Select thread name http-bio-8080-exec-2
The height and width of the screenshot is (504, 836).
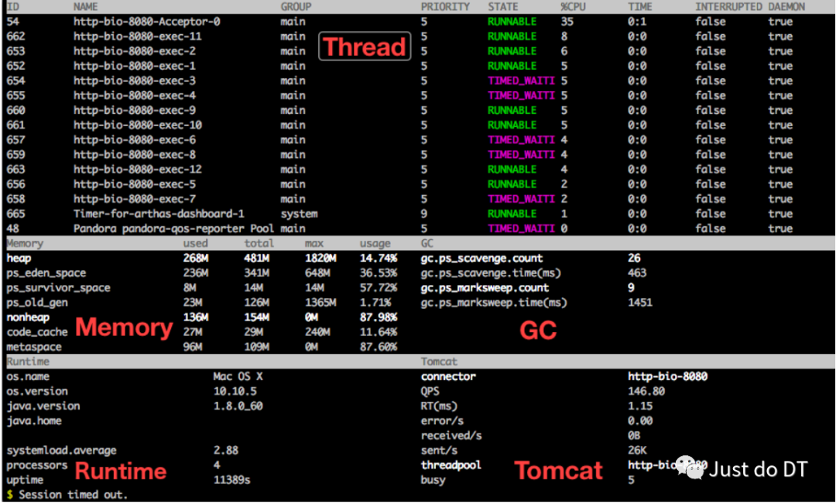coord(135,51)
